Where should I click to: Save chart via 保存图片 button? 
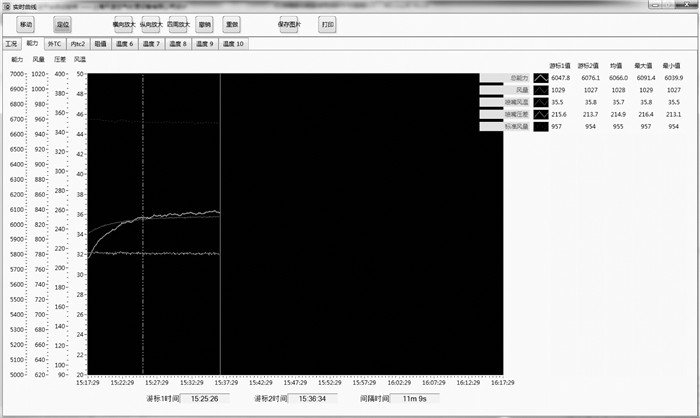pyautogui.click(x=289, y=25)
